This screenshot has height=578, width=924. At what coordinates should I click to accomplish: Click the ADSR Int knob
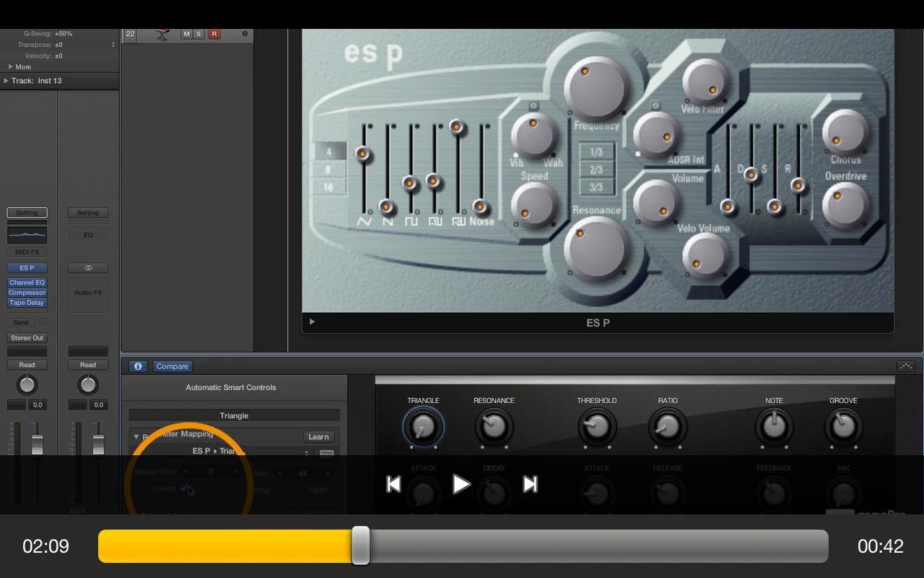pyautogui.click(x=655, y=134)
